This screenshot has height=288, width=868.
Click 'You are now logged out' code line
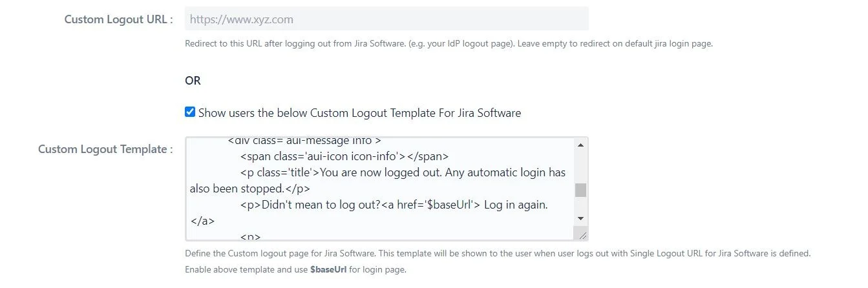pos(378,181)
